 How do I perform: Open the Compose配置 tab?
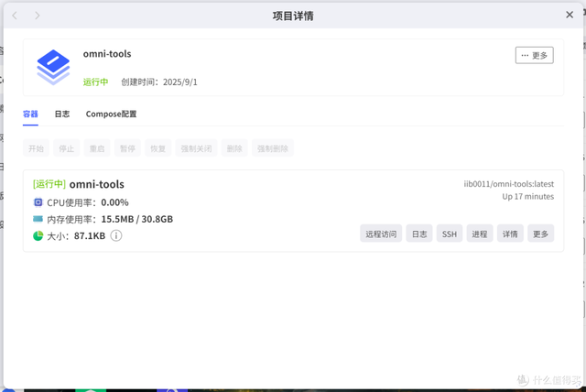(x=111, y=114)
